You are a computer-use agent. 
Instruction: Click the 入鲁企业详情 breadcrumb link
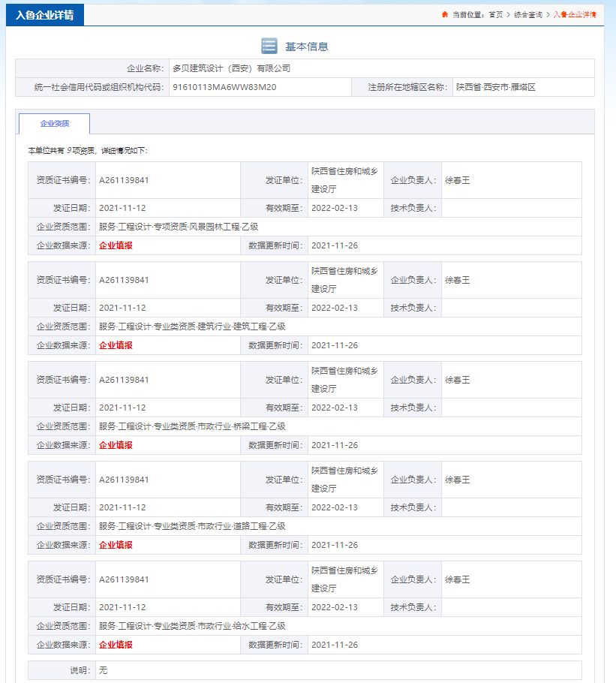(x=575, y=15)
